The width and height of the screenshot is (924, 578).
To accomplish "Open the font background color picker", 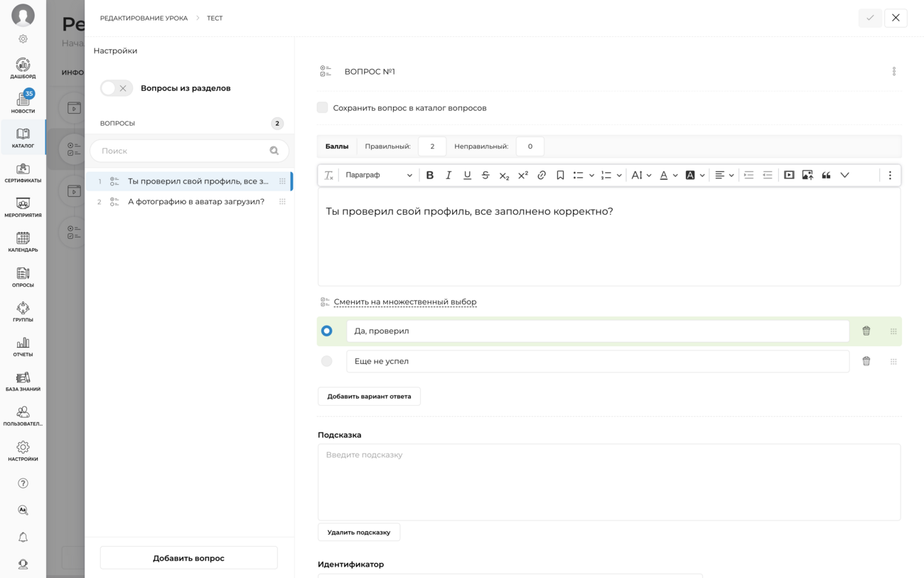I will click(x=694, y=175).
